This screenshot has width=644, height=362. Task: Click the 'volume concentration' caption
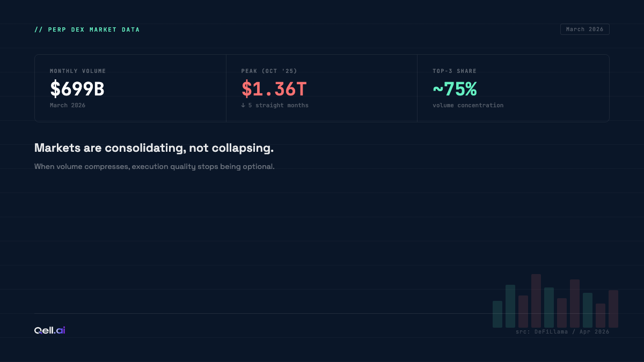click(x=468, y=106)
